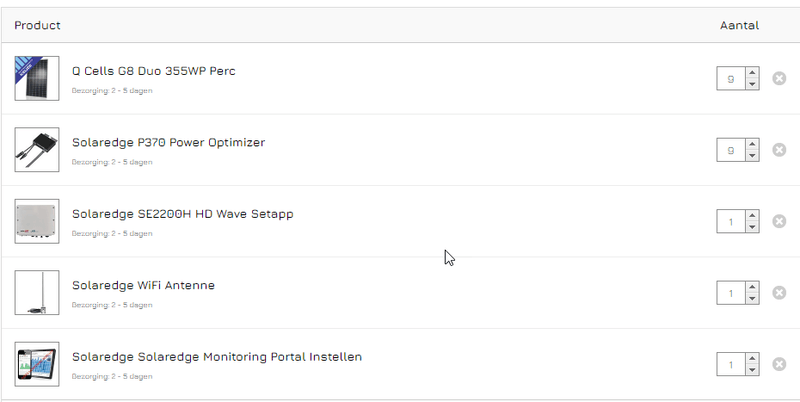Decrease Solaredge WiFi Antenne quantity
The height and width of the screenshot is (402, 800).
[752, 299]
